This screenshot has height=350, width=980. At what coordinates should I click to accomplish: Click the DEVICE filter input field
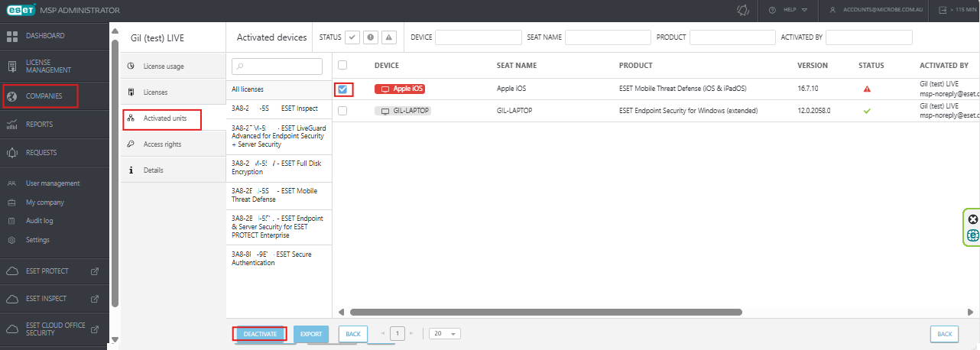coord(479,37)
